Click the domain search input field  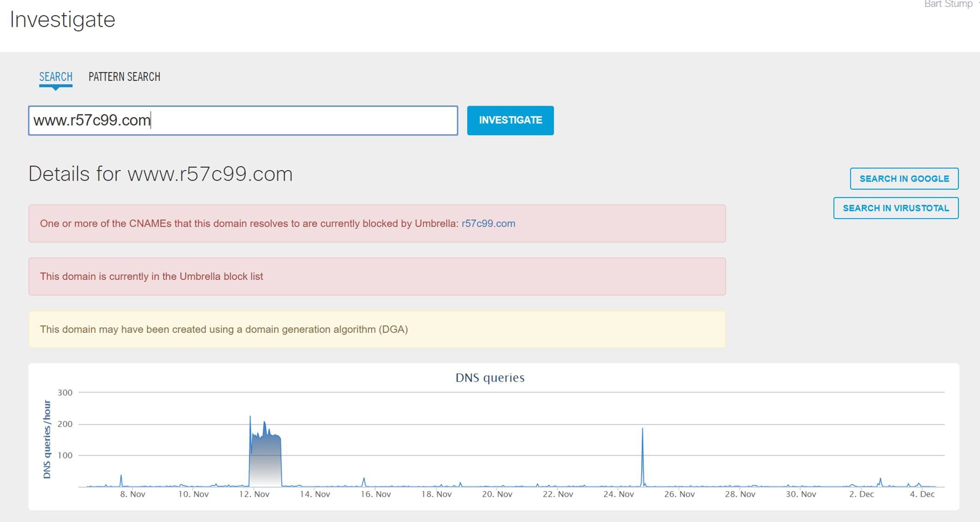243,120
